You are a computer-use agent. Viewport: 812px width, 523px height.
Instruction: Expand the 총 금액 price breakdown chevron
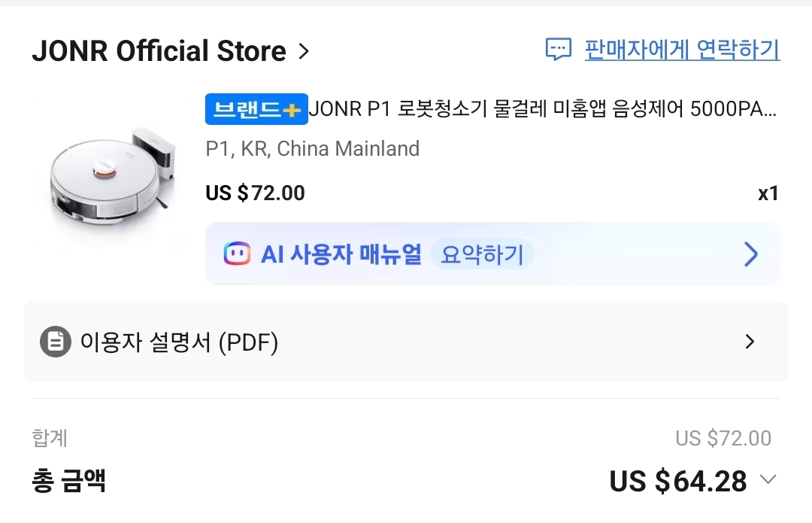(768, 479)
